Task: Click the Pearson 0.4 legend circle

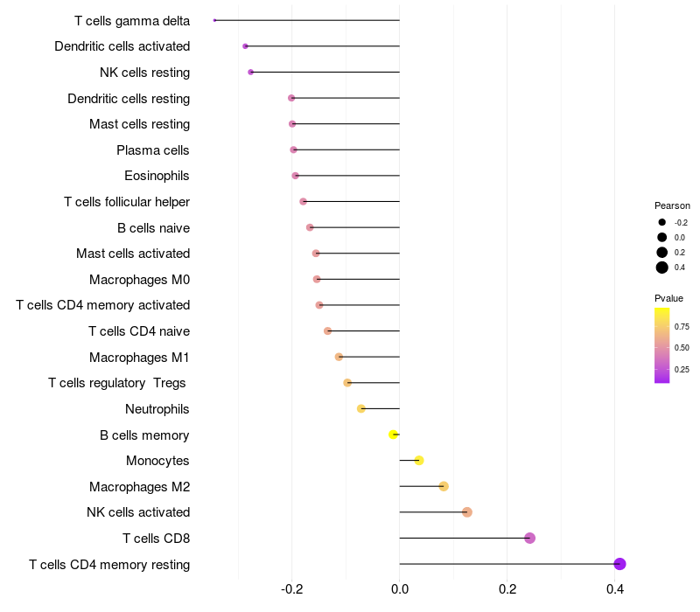Action: (x=662, y=268)
